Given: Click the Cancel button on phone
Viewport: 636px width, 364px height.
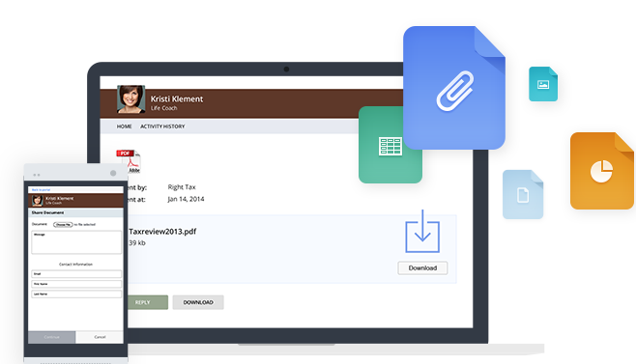Looking at the screenshot, I should point(100,337).
